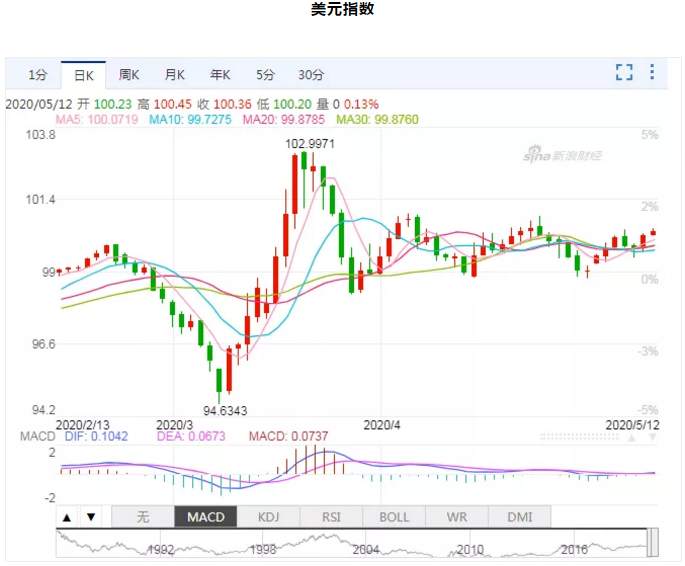Click the up arrow indicator button
Image resolution: width=685 pixels, height=566 pixels.
point(67,518)
